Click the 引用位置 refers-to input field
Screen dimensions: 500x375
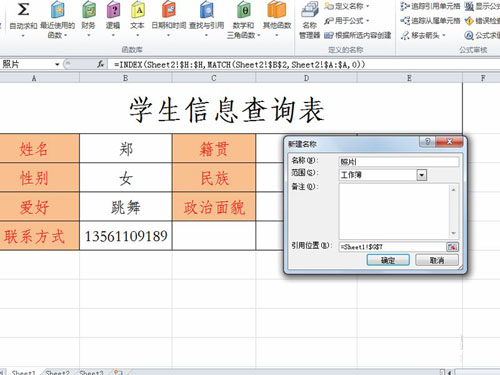pos(392,247)
